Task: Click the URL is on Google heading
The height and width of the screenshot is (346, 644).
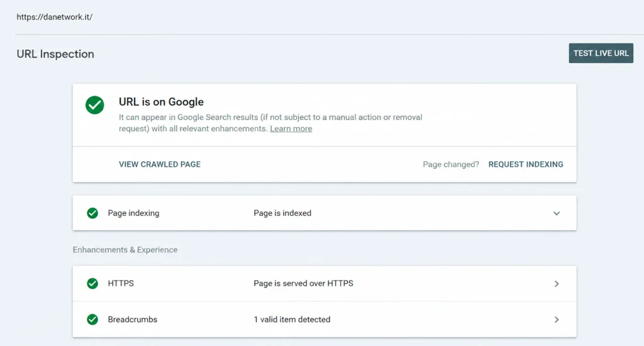Action: click(162, 101)
